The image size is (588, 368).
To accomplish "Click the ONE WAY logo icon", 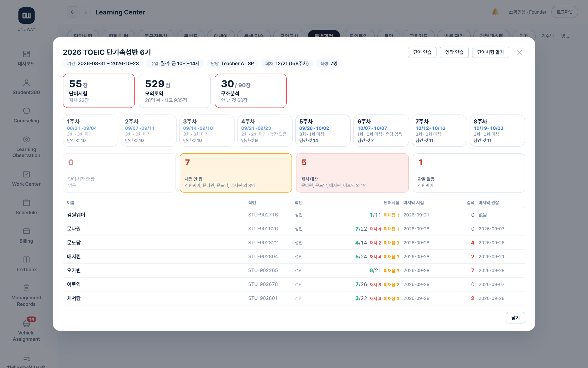I will click(26, 16).
